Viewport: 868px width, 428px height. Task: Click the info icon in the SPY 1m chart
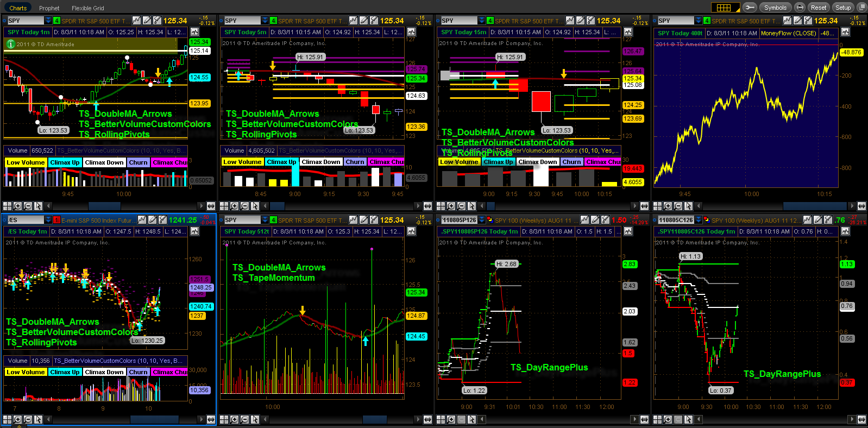coord(10,44)
